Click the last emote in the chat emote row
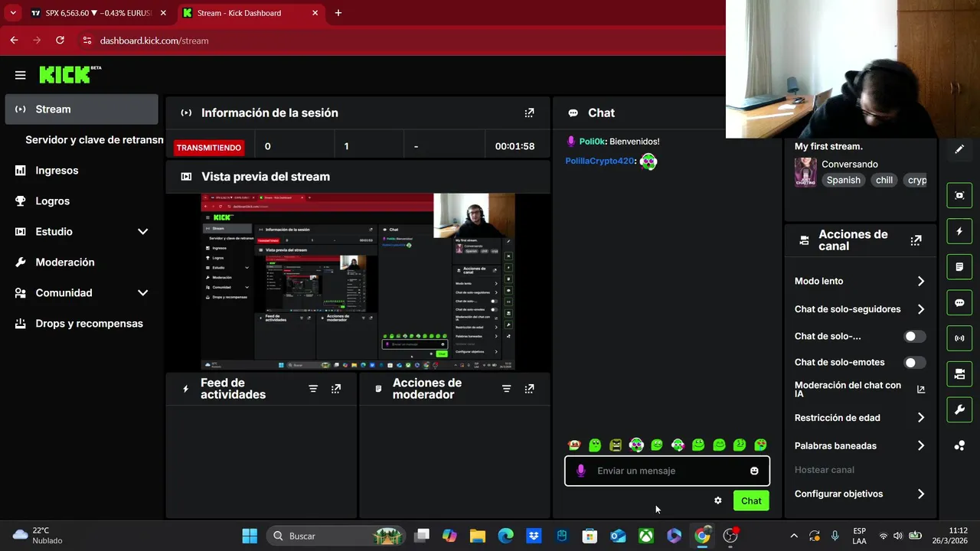This screenshot has height=551, width=980. pos(760,445)
